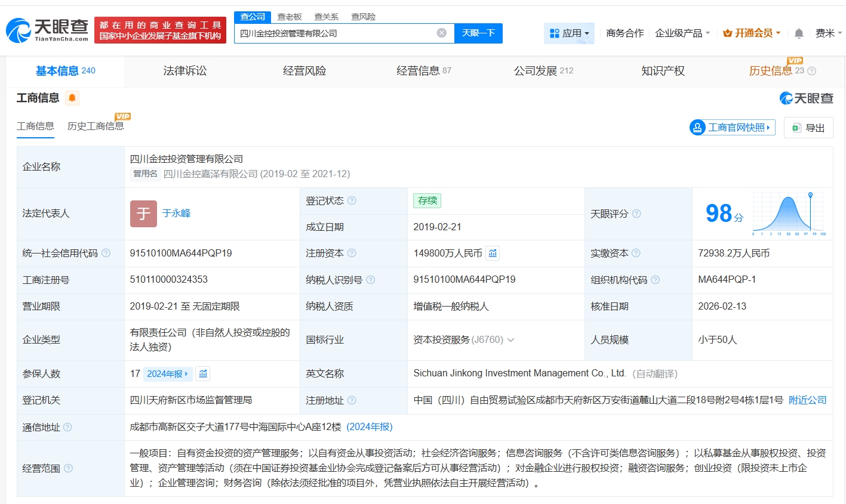
Task: Click the TianYanCha logo
Action: [x=47, y=30]
